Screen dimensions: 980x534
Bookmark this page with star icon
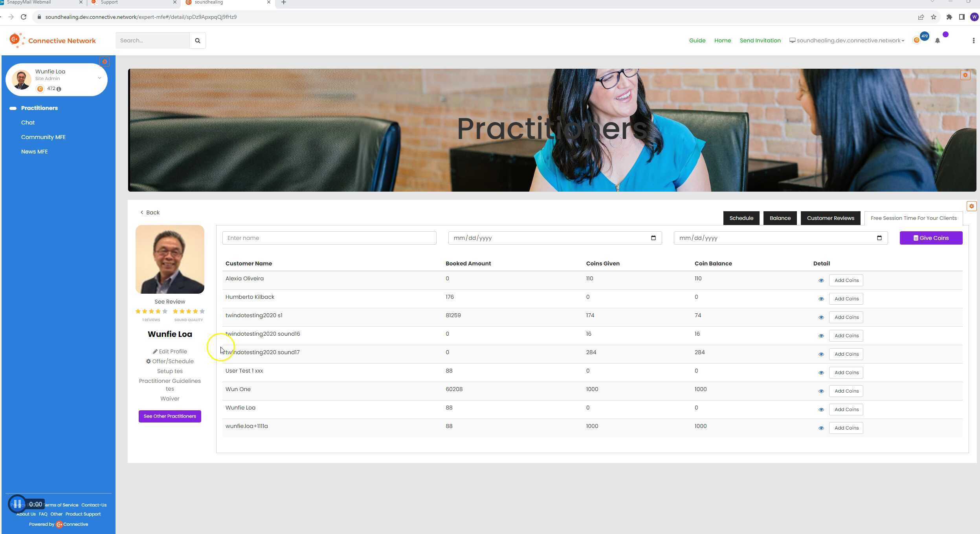click(x=934, y=17)
